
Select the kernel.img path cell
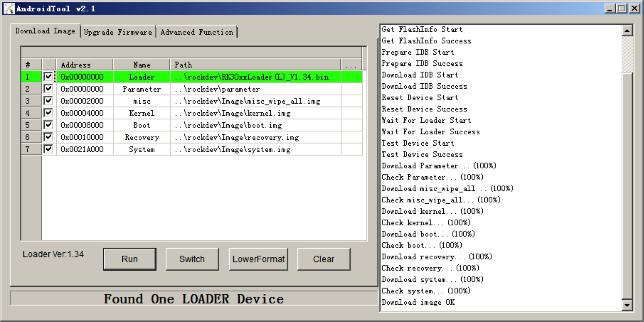tap(255, 113)
